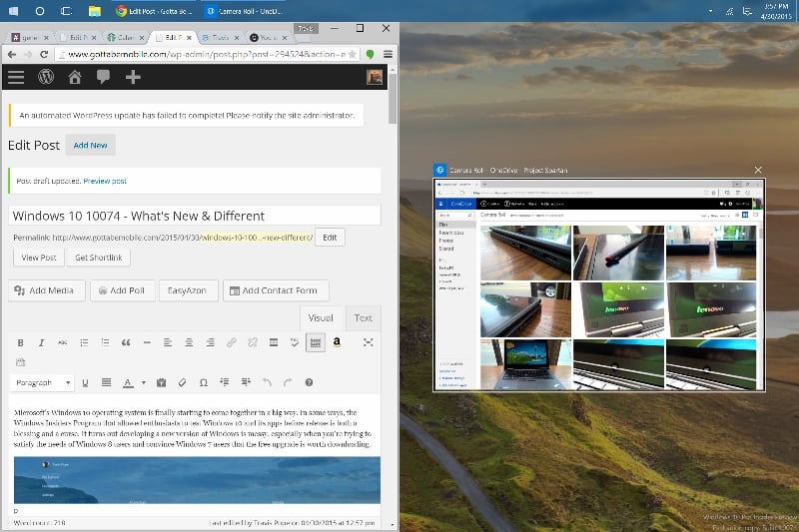Click the Add New button
Screen dimensions: 799x532
point(90,145)
